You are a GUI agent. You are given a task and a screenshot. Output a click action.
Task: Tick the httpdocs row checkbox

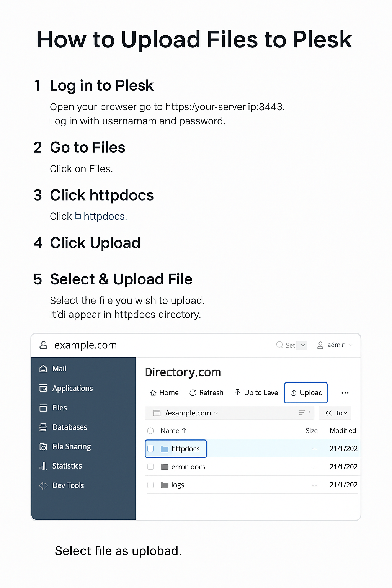(x=150, y=449)
